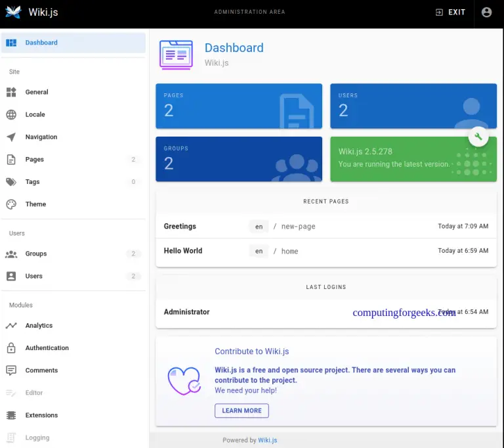Select the Locale globe icon
Screen dimensions: 504x448
11,114
